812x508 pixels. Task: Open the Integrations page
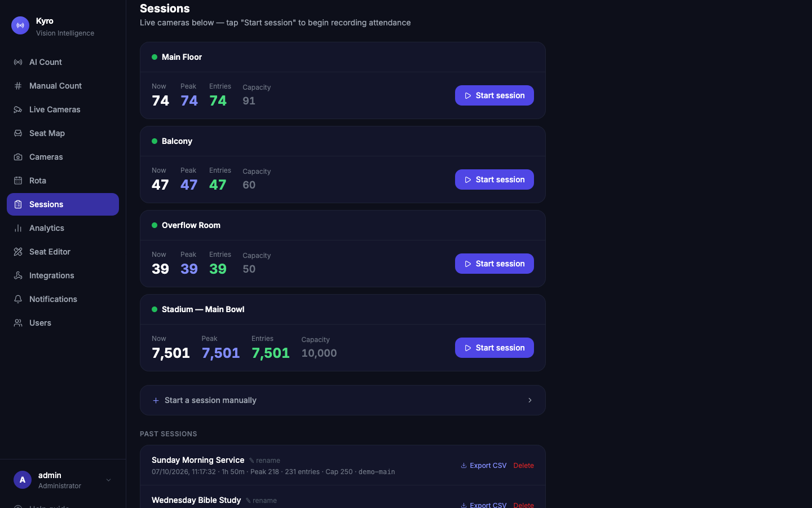63,275
